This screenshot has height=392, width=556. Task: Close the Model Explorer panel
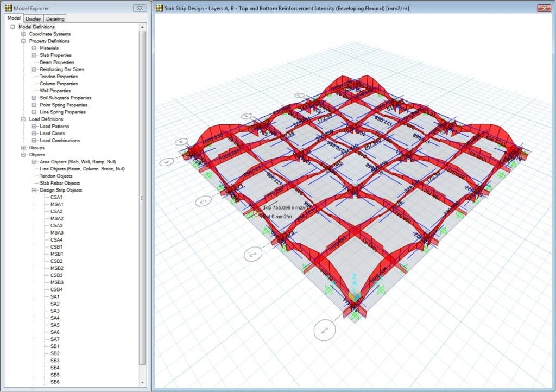[140, 8]
